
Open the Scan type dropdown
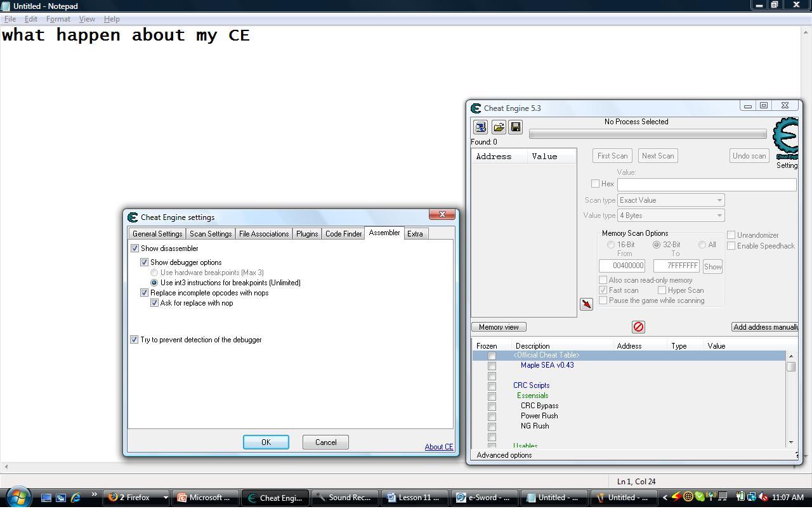pos(671,200)
